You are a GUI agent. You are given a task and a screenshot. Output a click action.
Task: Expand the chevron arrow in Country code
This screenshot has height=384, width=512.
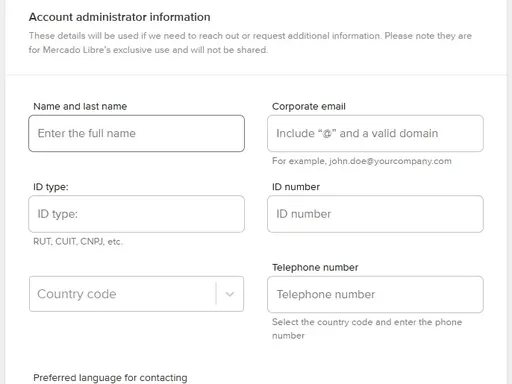pos(230,294)
